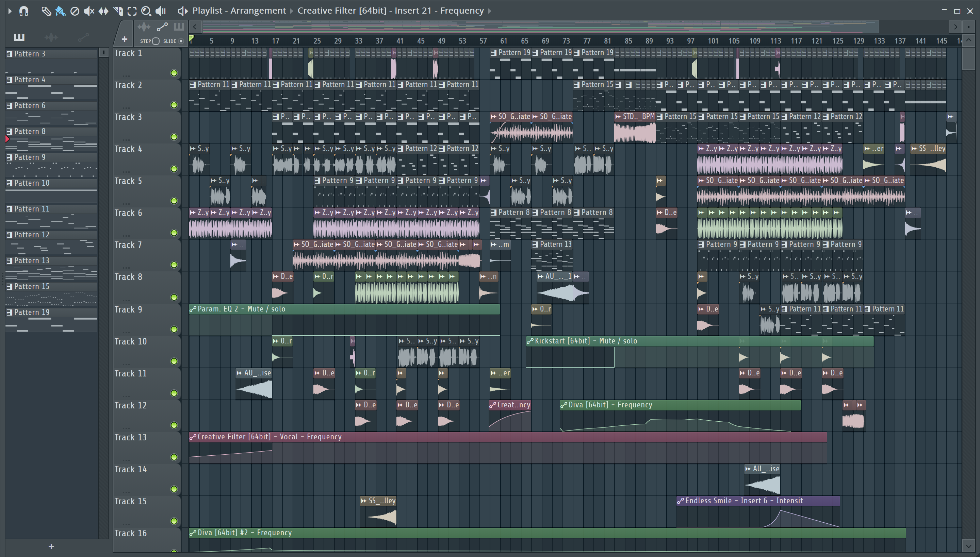
Task: Click the pattern picker scrollbar handle
Action: (103, 52)
